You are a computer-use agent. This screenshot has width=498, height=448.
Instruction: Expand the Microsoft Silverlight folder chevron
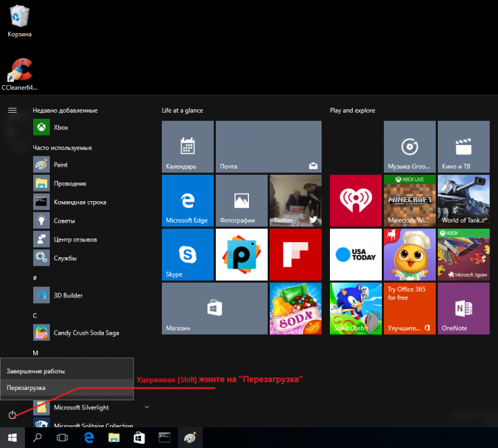pos(147,407)
